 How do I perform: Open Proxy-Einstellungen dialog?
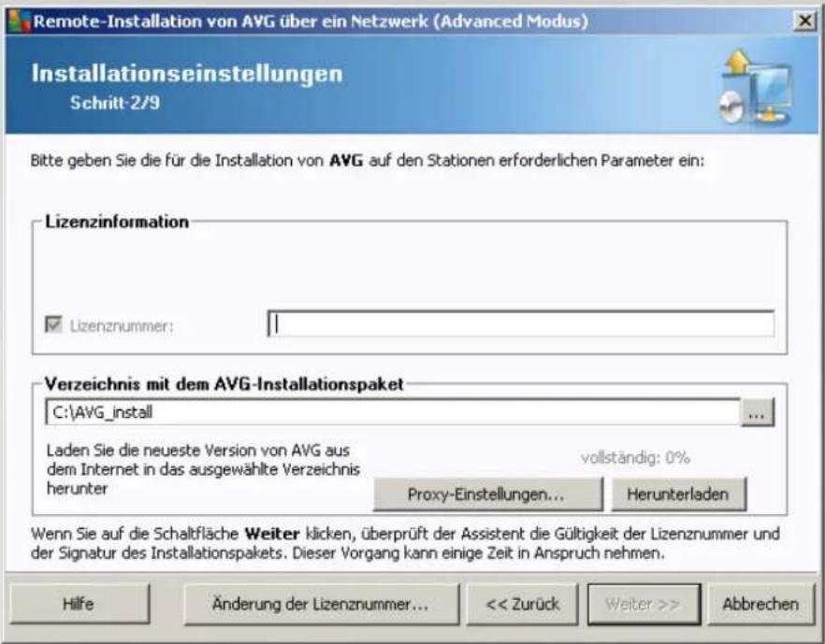click(487, 494)
